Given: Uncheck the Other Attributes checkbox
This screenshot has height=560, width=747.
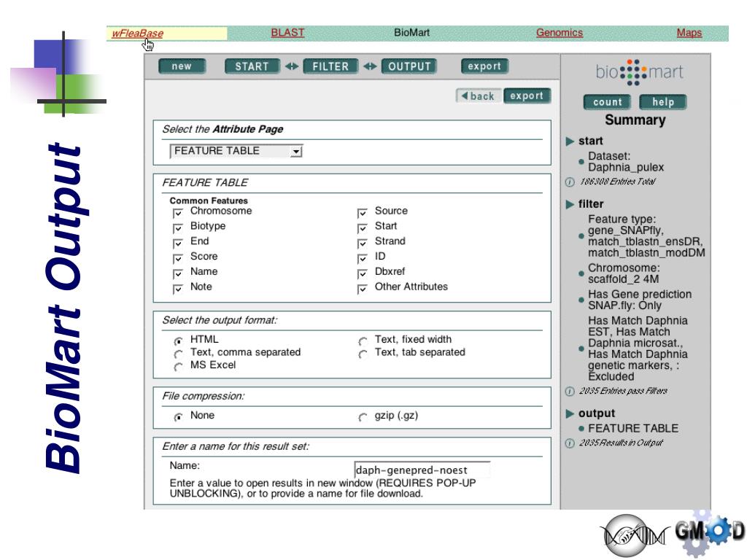Looking at the screenshot, I should 363,289.
